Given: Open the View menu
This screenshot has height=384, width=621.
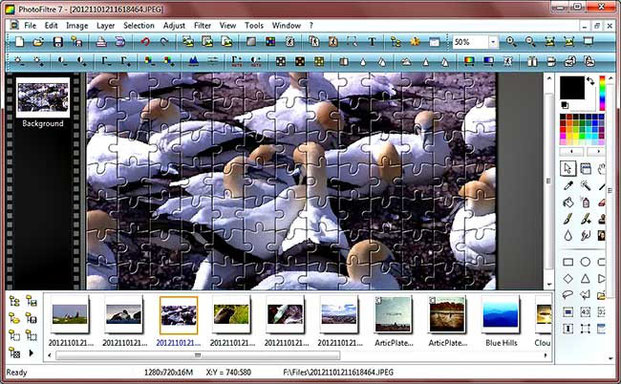Looking at the screenshot, I should [228, 26].
